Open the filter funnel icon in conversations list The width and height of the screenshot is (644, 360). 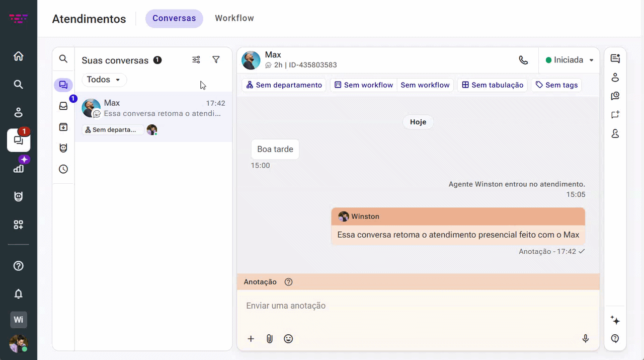216,60
